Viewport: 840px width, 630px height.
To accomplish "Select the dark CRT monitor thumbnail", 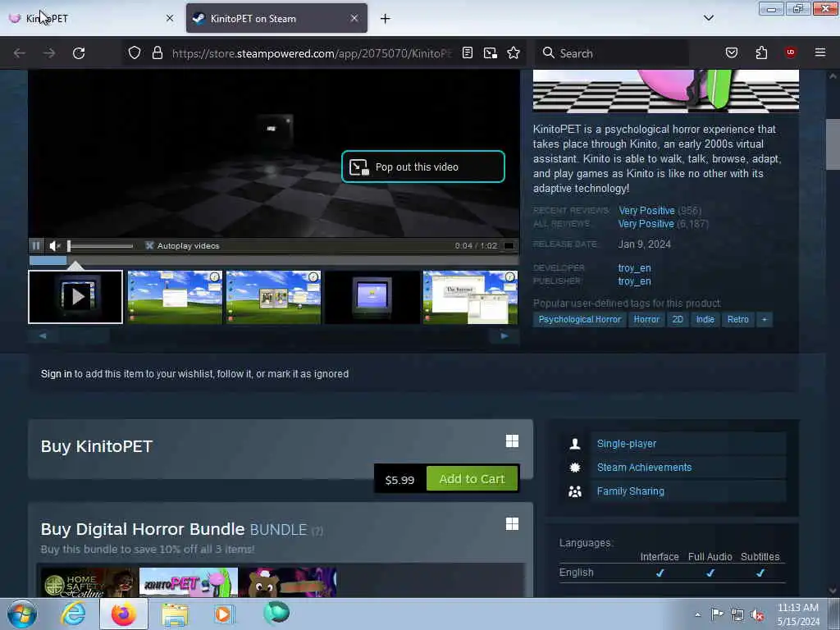I will tap(372, 297).
